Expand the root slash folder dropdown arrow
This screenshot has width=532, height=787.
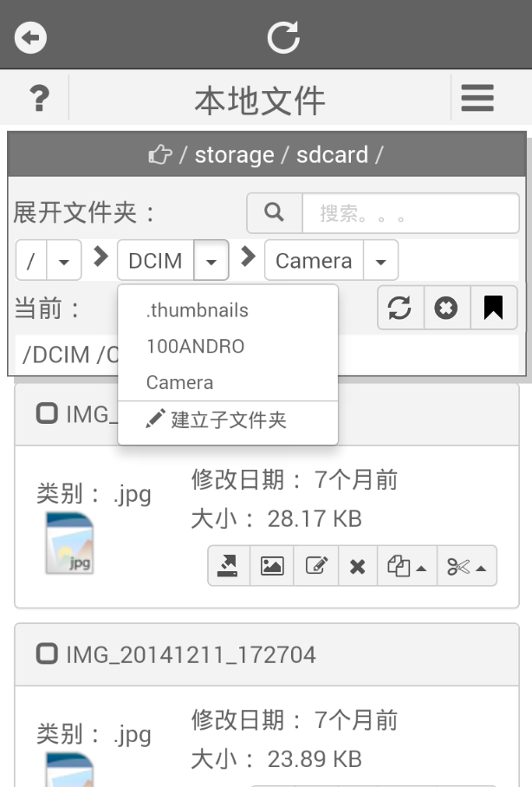point(63,261)
